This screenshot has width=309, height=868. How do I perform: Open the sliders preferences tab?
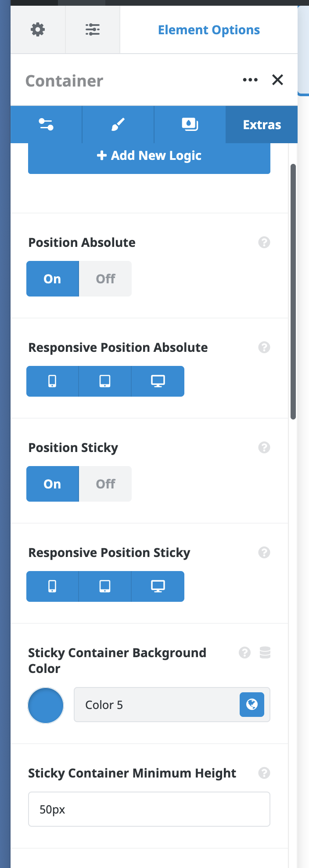(x=93, y=30)
